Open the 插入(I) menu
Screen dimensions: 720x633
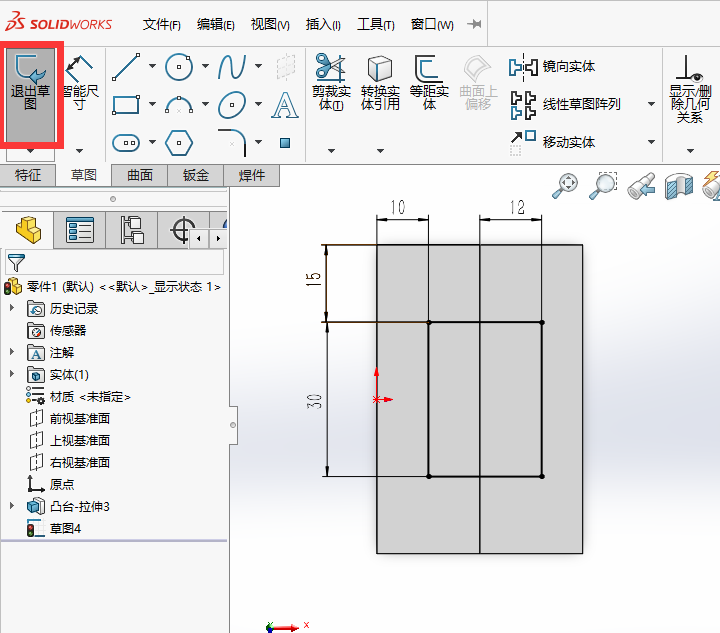323,24
